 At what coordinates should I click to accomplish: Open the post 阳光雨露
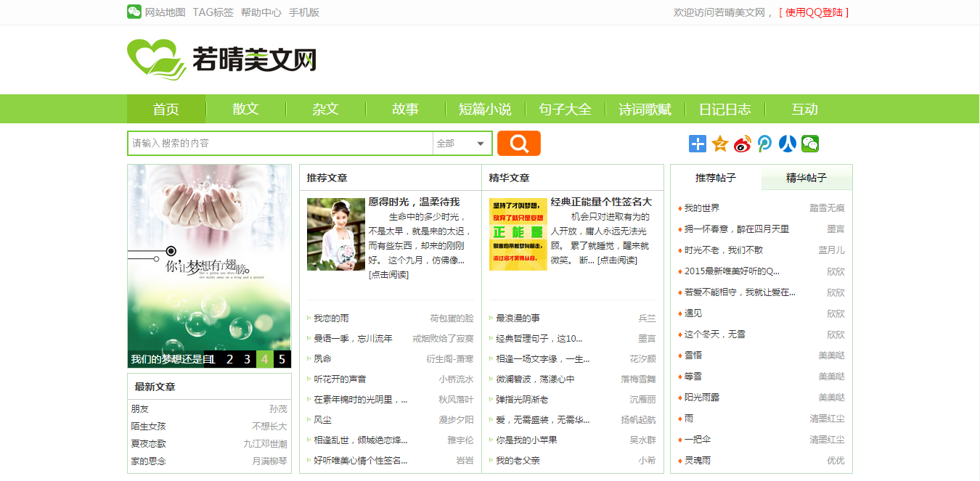tap(702, 398)
